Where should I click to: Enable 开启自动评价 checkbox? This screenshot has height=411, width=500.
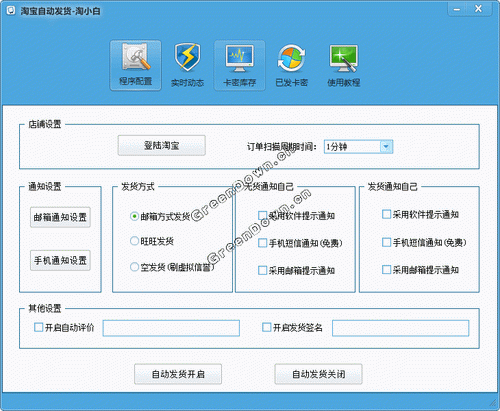click(39, 327)
